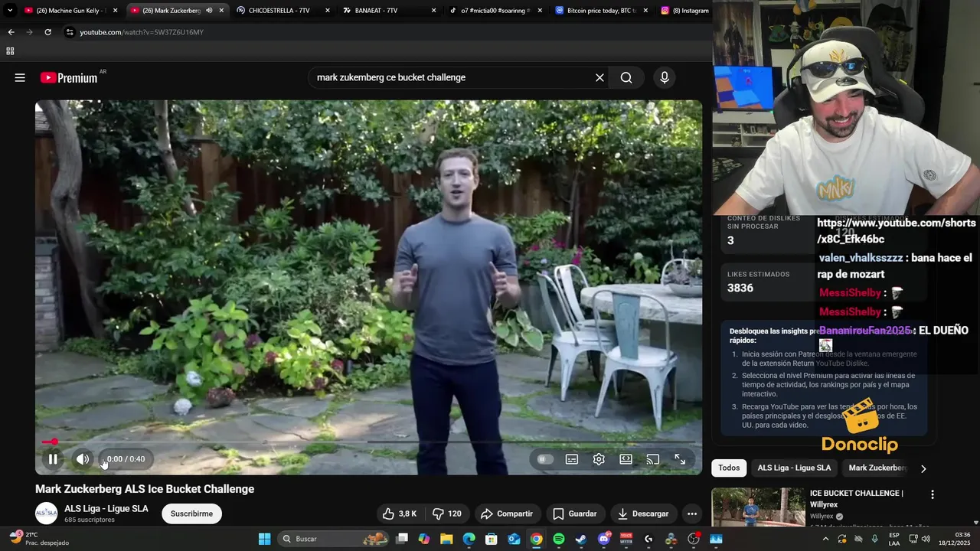View site information icon in address bar
Screen dimensions: 980x551
click(x=70, y=32)
